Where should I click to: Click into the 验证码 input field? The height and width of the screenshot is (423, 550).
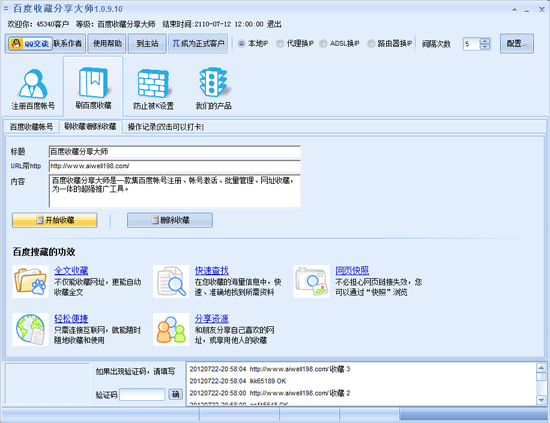142,394
